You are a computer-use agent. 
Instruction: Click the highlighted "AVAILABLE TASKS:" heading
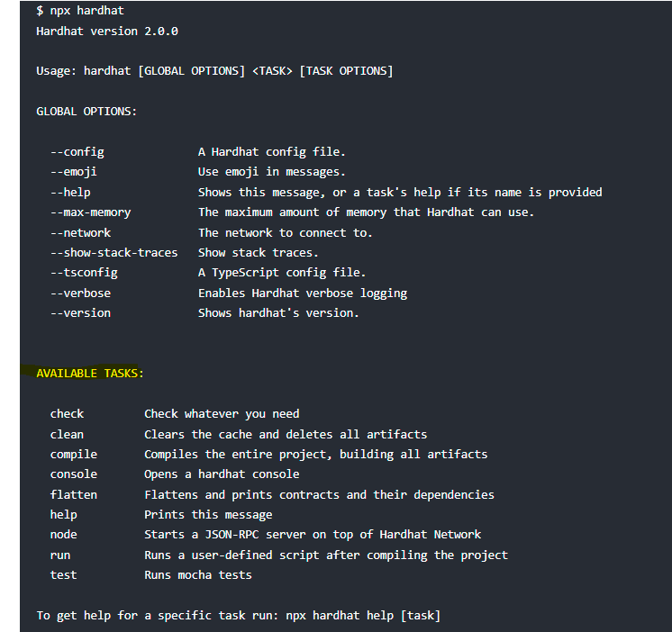pyautogui.click(x=90, y=373)
